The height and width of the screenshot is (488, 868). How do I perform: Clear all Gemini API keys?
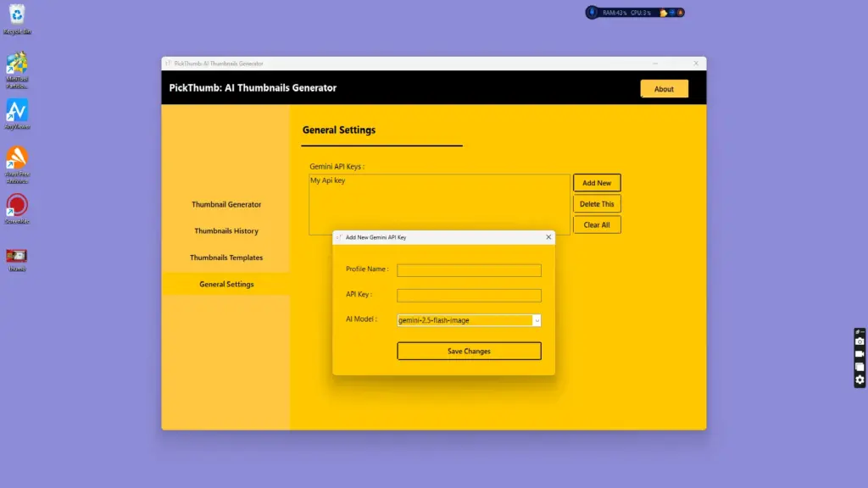[597, 224]
